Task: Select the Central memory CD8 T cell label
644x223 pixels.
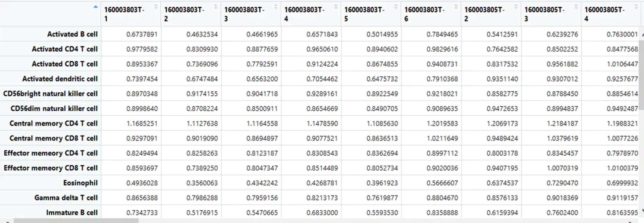Action: tap(54, 138)
